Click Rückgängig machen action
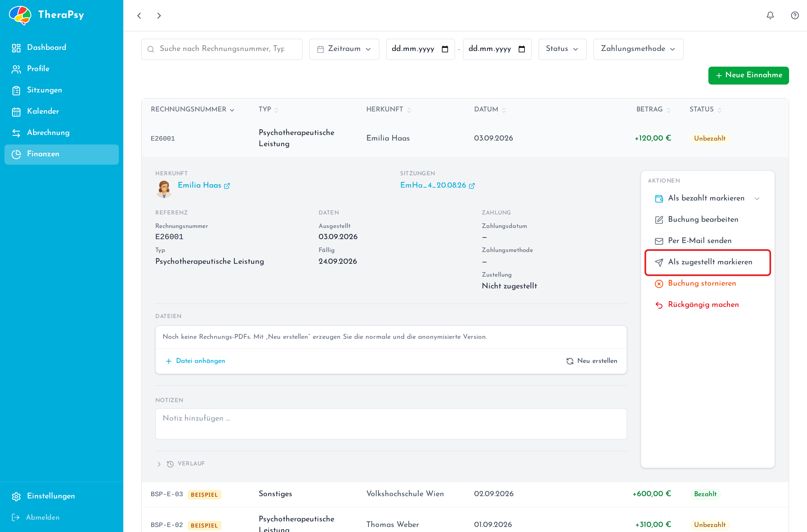807x532 pixels. 708,305
